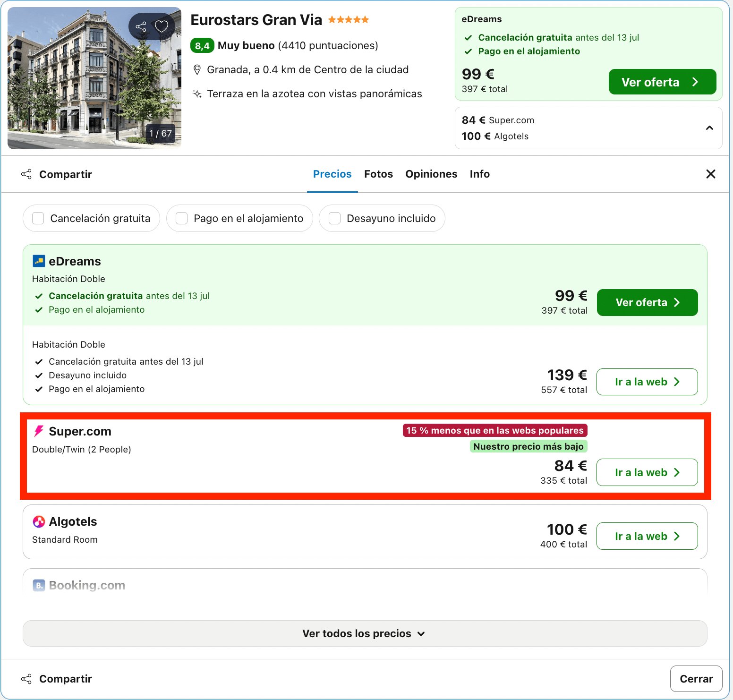Go to web for Algotels 100 € offer
Viewport: 733px width, 700px height.
[647, 536]
